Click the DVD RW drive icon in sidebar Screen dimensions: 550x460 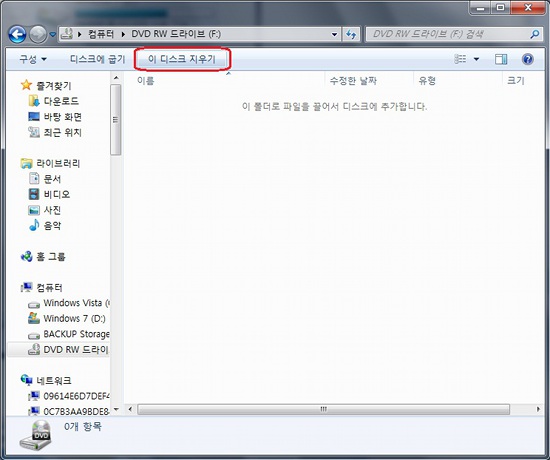click(x=34, y=349)
